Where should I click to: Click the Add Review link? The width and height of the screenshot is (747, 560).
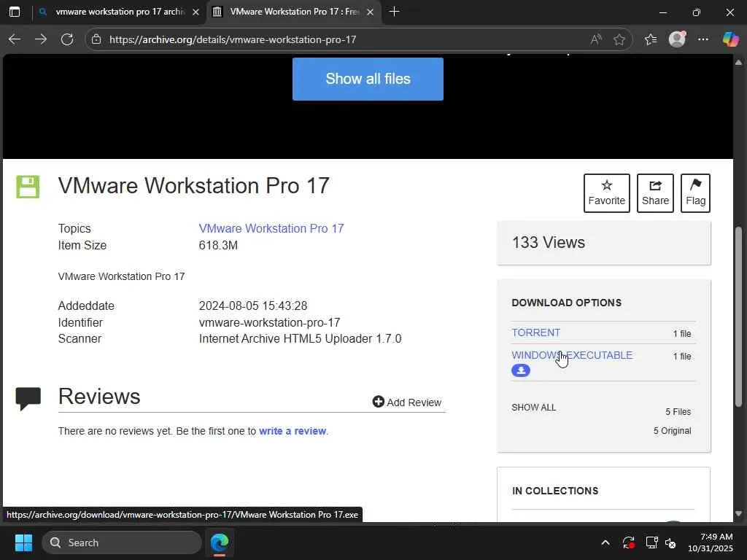(x=407, y=402)
